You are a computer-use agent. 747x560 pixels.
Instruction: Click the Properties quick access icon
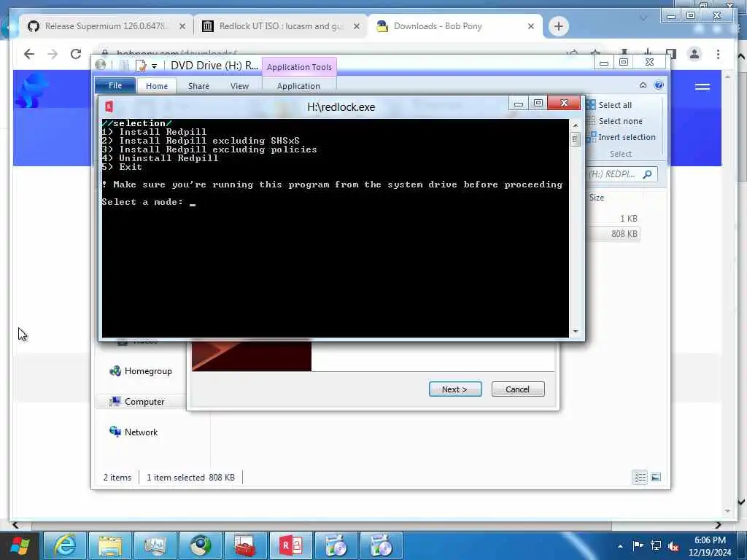point(141,65)
